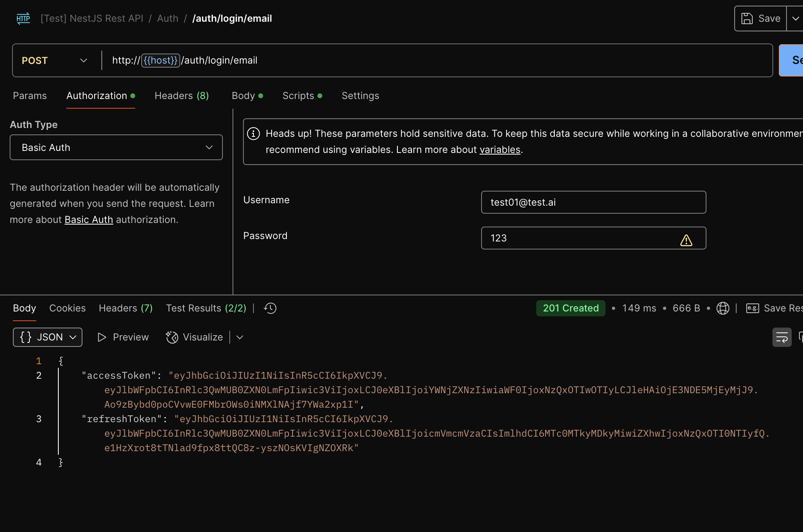Click the HTTP request type icon

pyautogui.click(x=23, y=19)
